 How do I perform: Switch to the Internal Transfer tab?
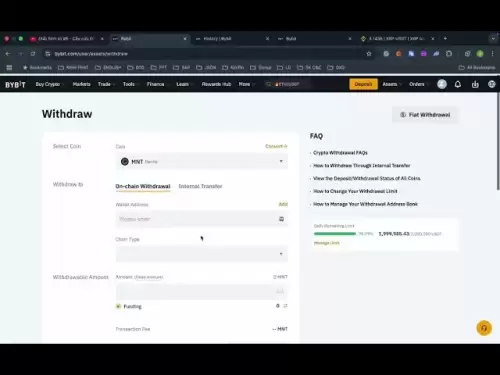point(200,186)
